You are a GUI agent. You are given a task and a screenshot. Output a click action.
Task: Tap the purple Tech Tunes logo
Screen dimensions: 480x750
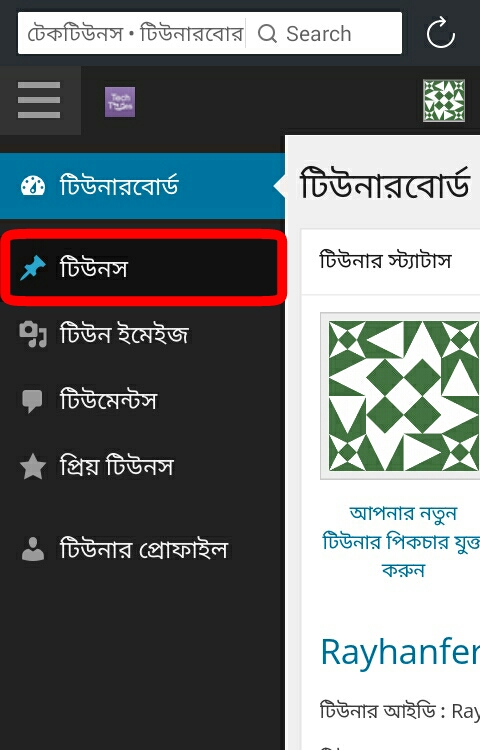[x=120, y=102]
